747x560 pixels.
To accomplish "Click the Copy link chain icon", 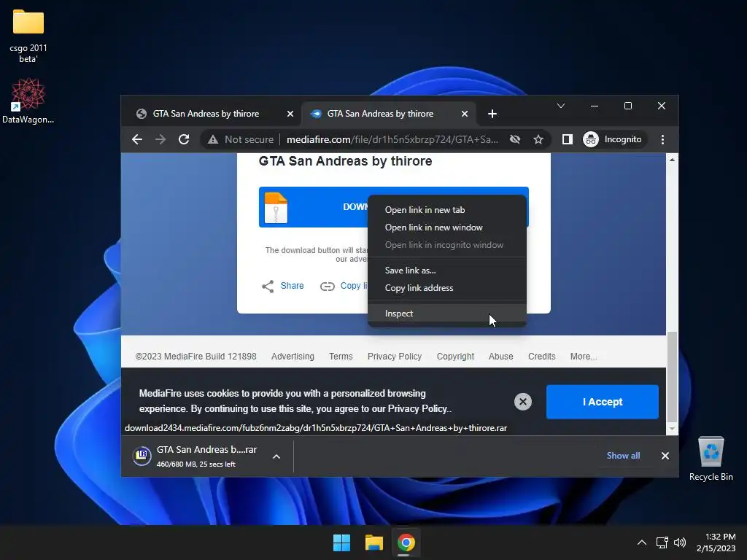I will (x=328, y=286).
